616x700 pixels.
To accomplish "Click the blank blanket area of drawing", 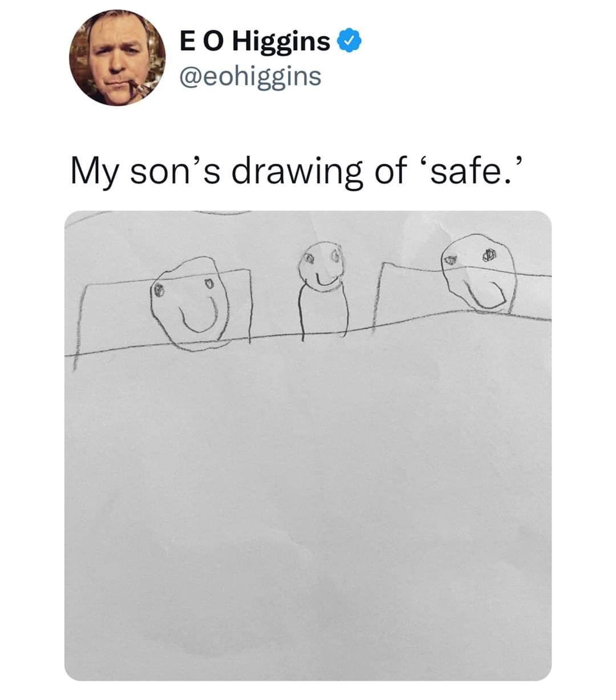I will (307, 502).
